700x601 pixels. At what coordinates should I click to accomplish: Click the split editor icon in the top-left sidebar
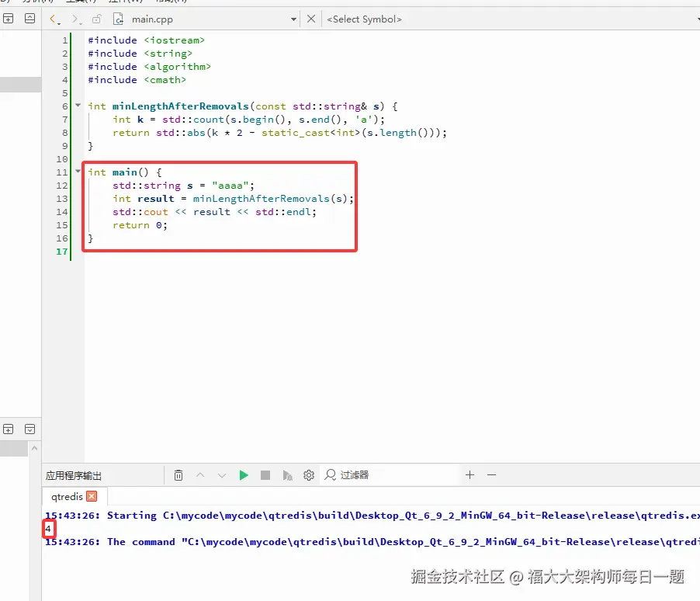8,19
